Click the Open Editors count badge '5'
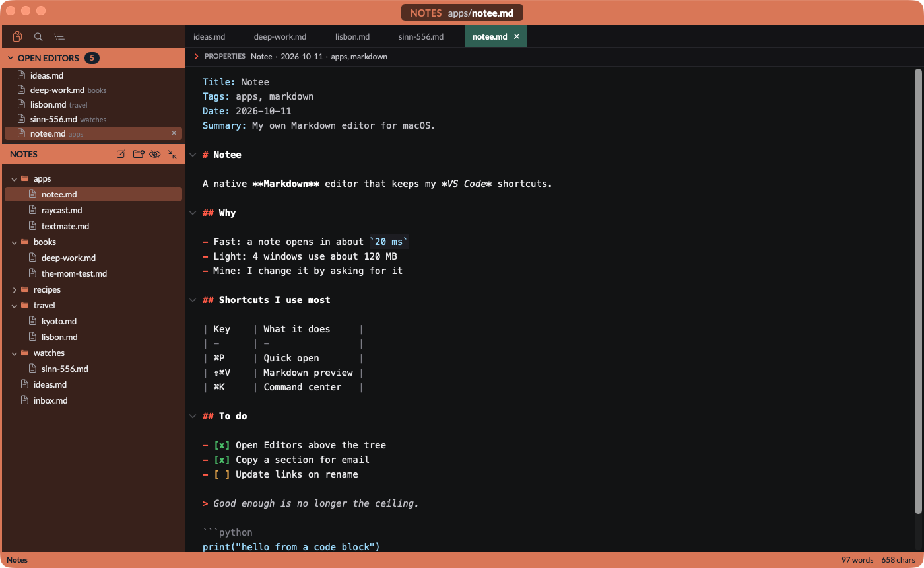The width and height of the screenshot is (924, 568). click(92, 58)
